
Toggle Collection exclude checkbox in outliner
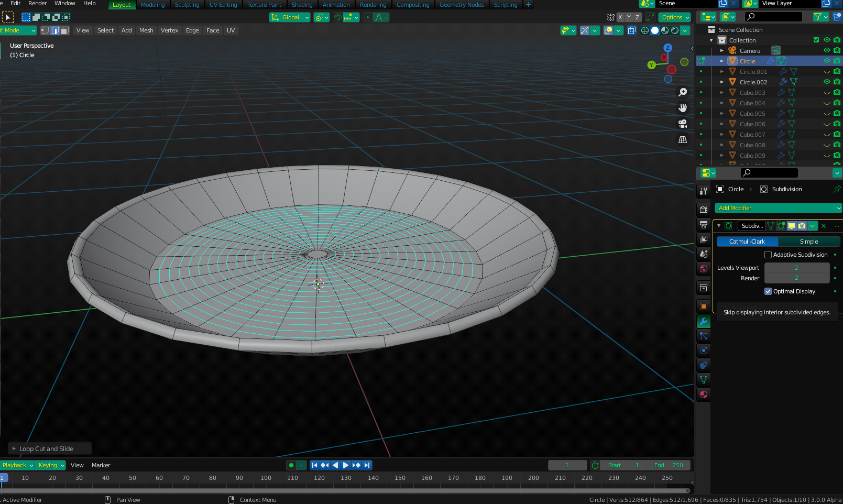816,40
